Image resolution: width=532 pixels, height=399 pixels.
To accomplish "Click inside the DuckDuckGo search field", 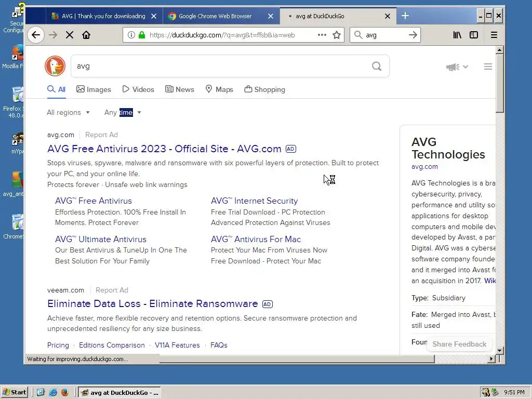I will click(220, 66).
